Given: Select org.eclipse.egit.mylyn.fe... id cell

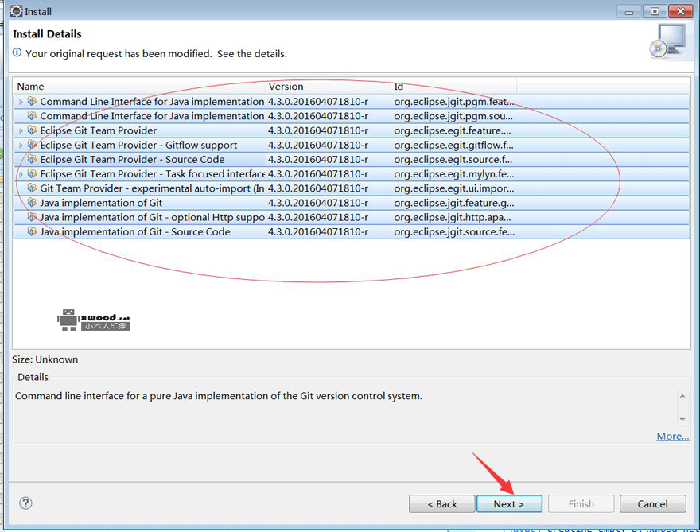Looking at the screenshot, I should click(454, 174).
